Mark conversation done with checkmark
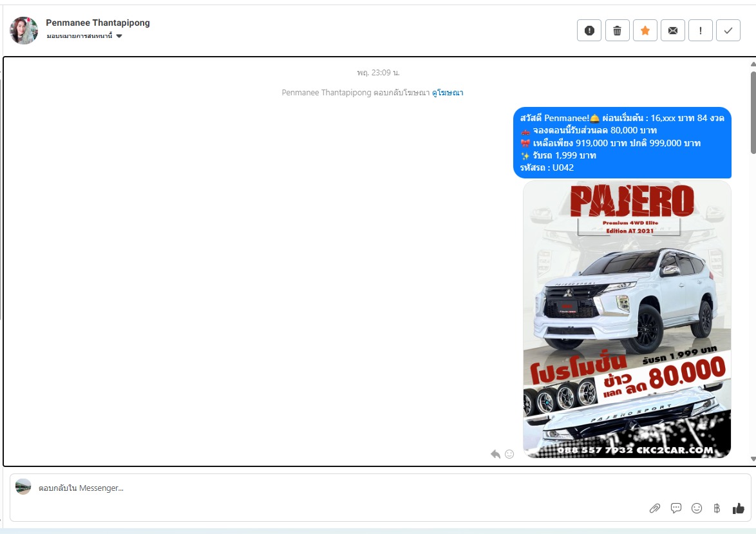 pos(728,31)
